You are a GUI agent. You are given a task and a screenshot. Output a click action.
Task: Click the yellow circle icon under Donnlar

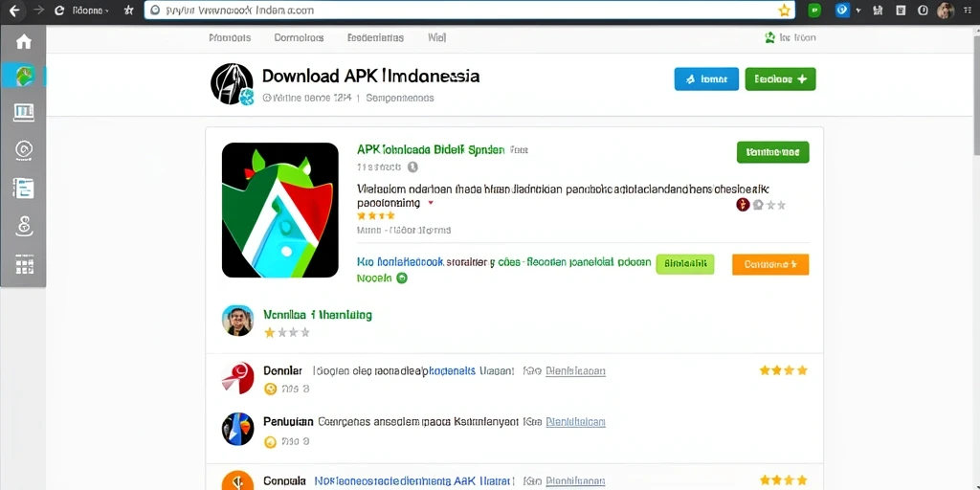(x=271, y=389)
